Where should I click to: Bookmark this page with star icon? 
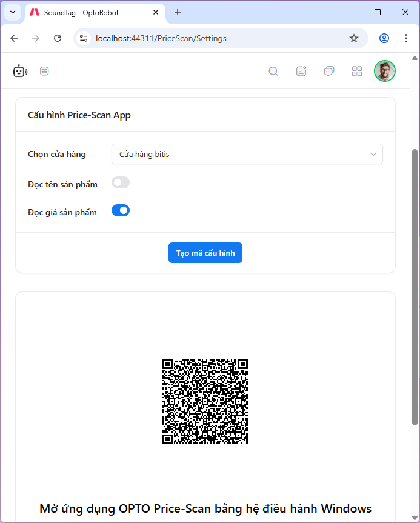pos(353,38)
